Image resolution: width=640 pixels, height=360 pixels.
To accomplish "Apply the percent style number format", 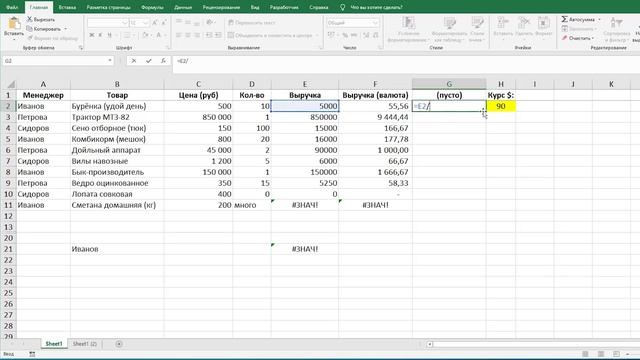I will [x=345, y=36].
